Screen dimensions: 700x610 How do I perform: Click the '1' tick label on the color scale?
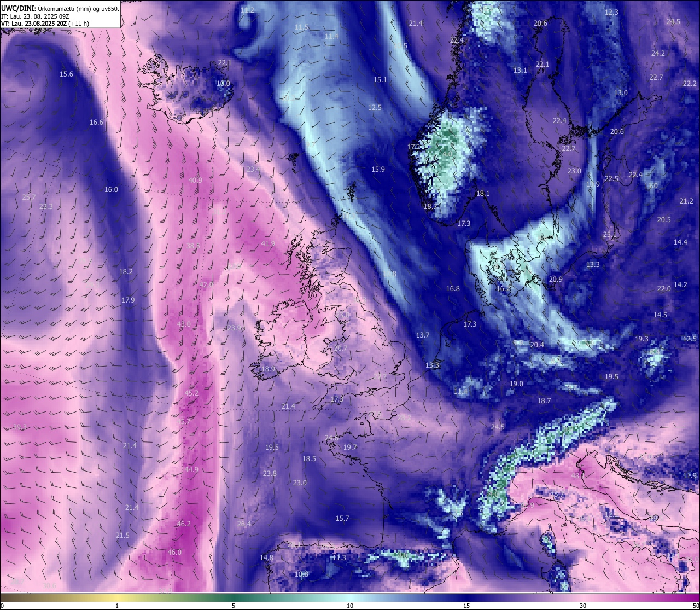117,606
